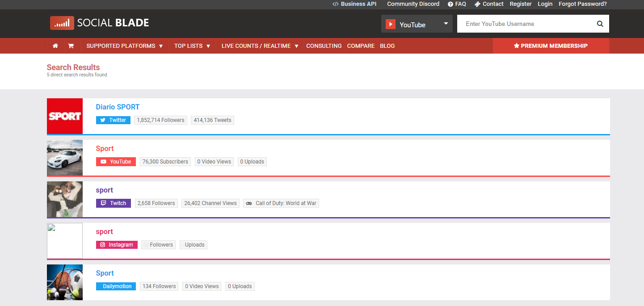This screenshot has height=306, width=644.
Task: Click the Social Blade logo
Action: point(99,23)
